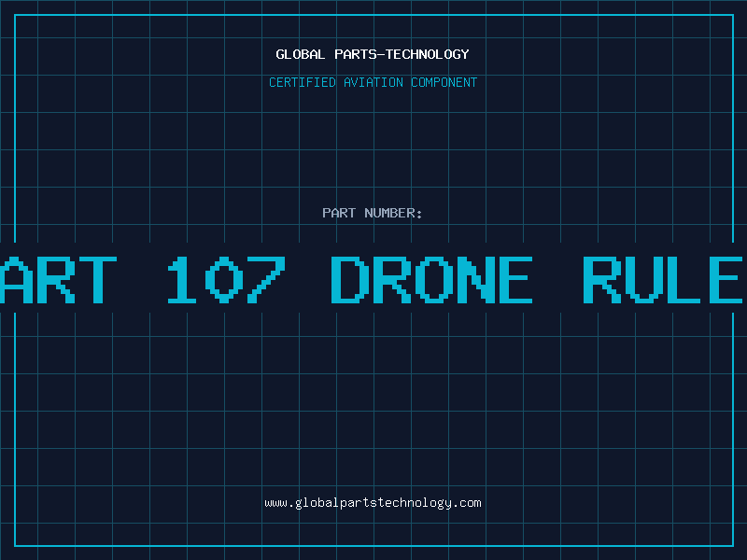This screenshot has height=560, width=747.
Task: Select the word COMPONENT in the subtitle
Action: click(444, 82)
